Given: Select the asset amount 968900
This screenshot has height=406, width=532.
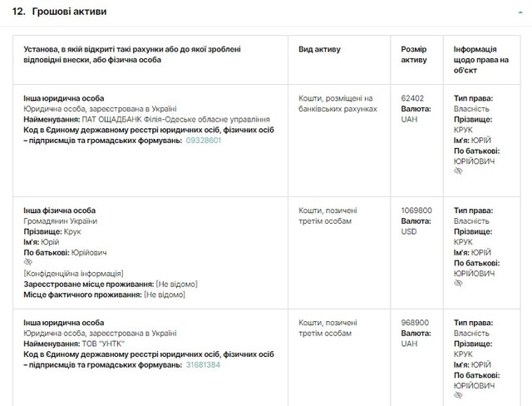Looking at the screenshot, I should (414, 322).
